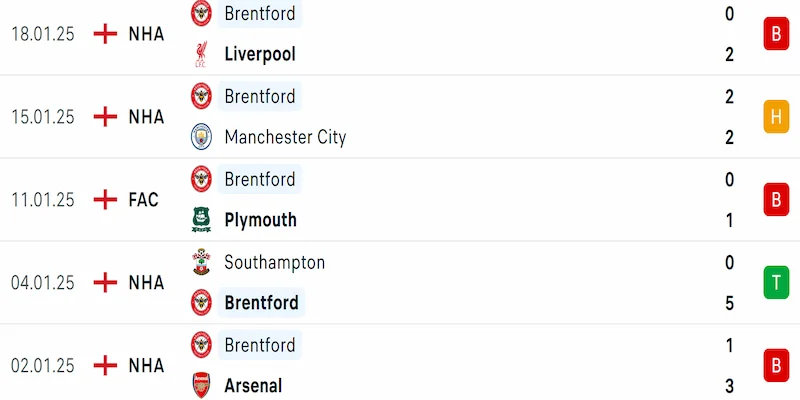
Task: Click the 04.01.25 match date
Action: pos(43,283)
